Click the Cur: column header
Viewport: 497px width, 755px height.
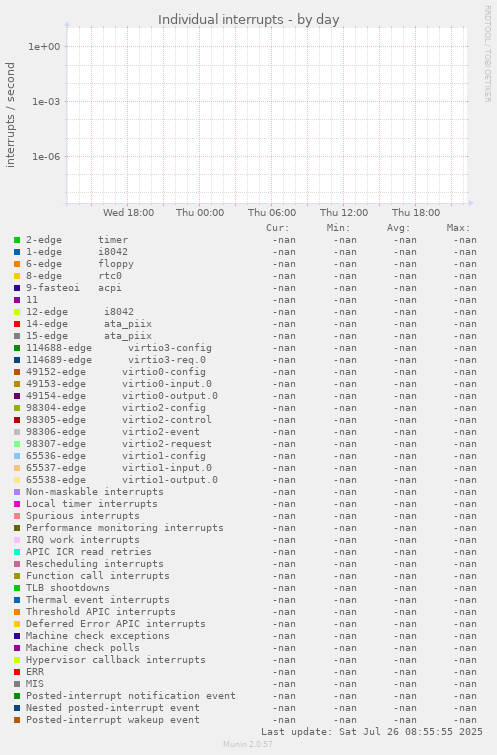tap(278, 228)
